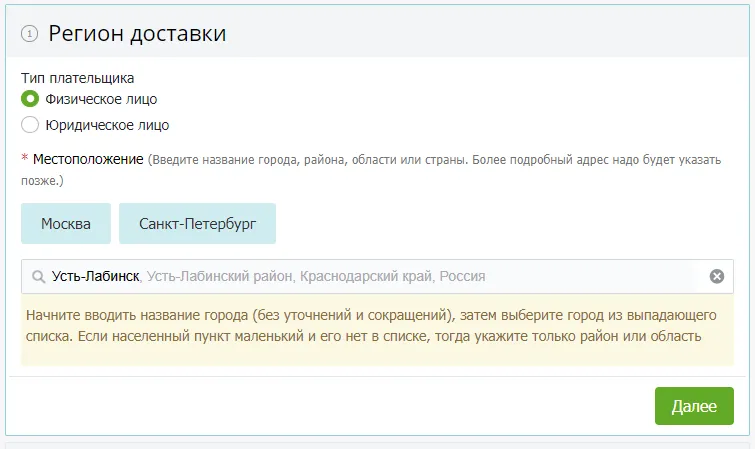
Task: Select the "Физическое лицо" radio button
Action: [x=30, y=99]
